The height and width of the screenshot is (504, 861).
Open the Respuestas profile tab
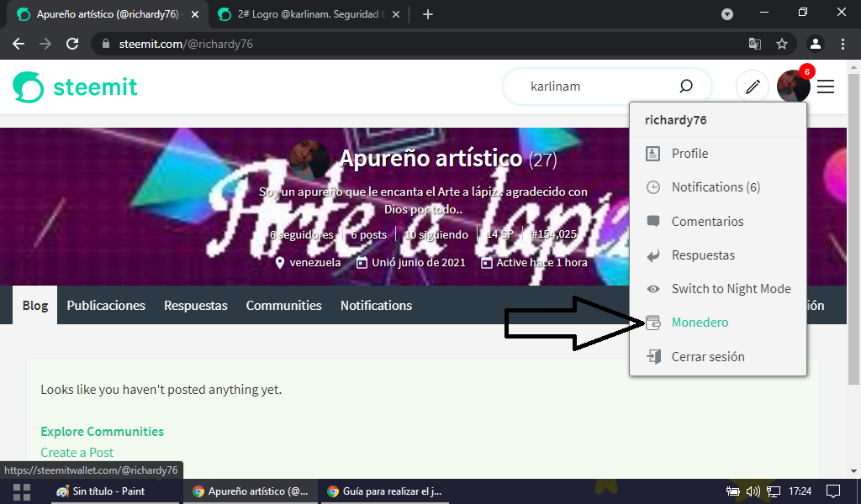click(x=195, y=306)
